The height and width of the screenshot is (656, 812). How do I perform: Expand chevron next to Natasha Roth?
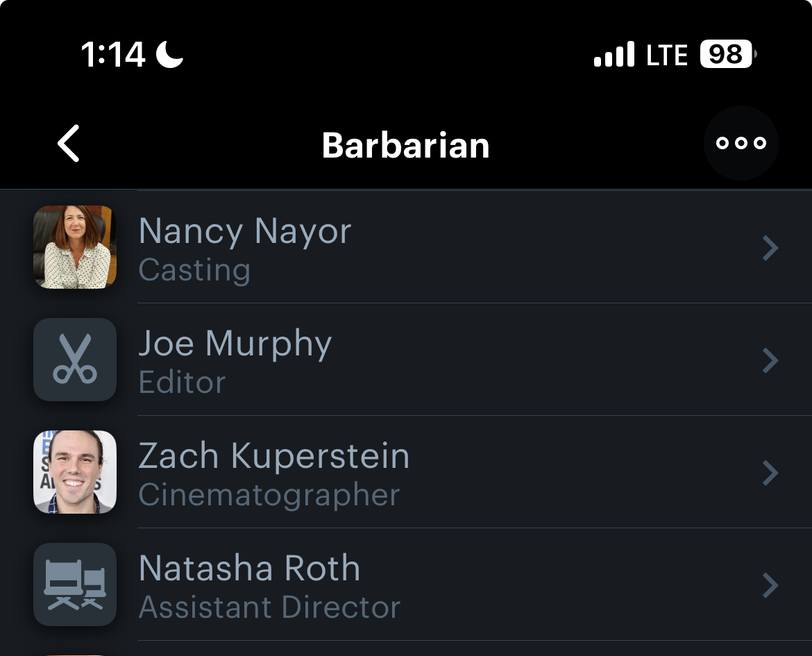pos(770,585)
